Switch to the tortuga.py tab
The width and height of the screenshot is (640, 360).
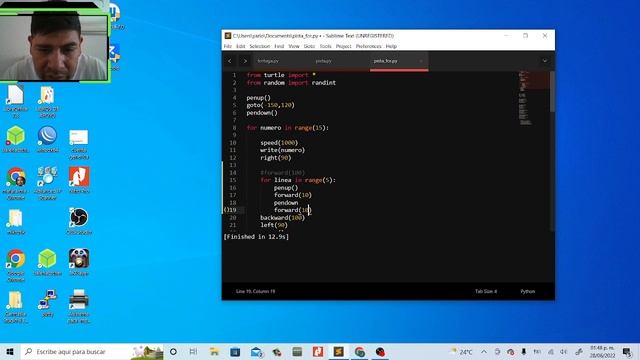[268, 61]
